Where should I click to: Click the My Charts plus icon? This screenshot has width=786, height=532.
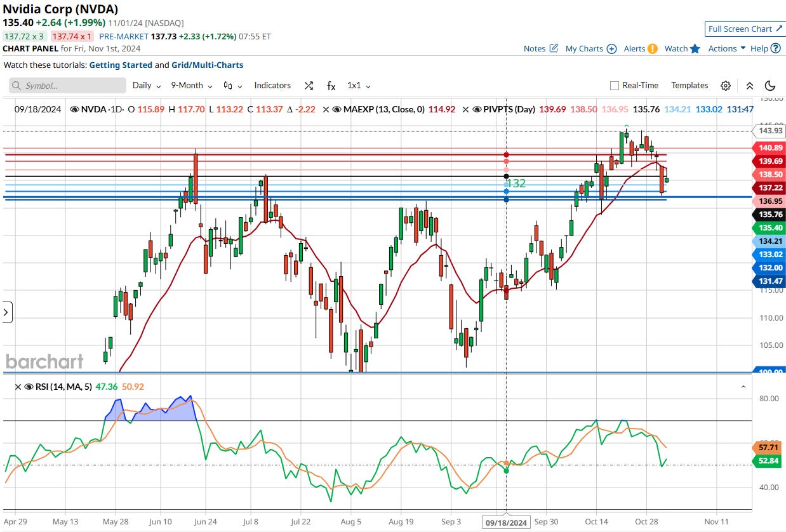pyautogui.click(x=611, y=48)
